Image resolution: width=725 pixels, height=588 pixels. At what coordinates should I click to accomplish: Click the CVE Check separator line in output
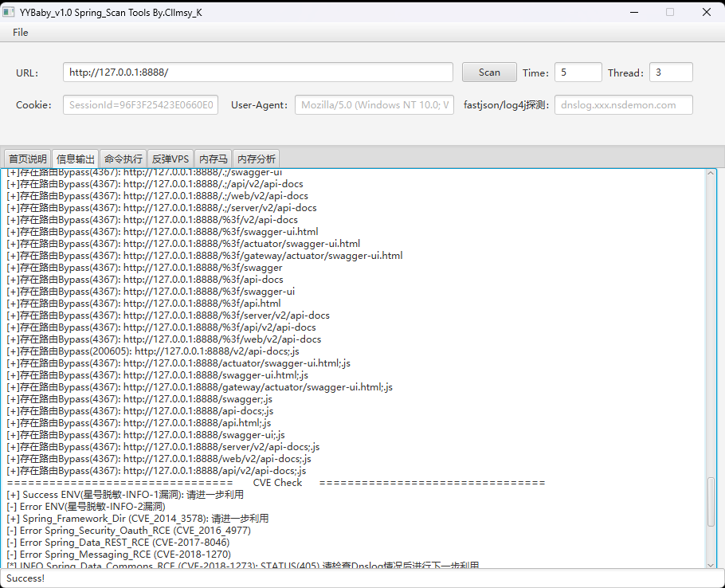tap(276, 483)
